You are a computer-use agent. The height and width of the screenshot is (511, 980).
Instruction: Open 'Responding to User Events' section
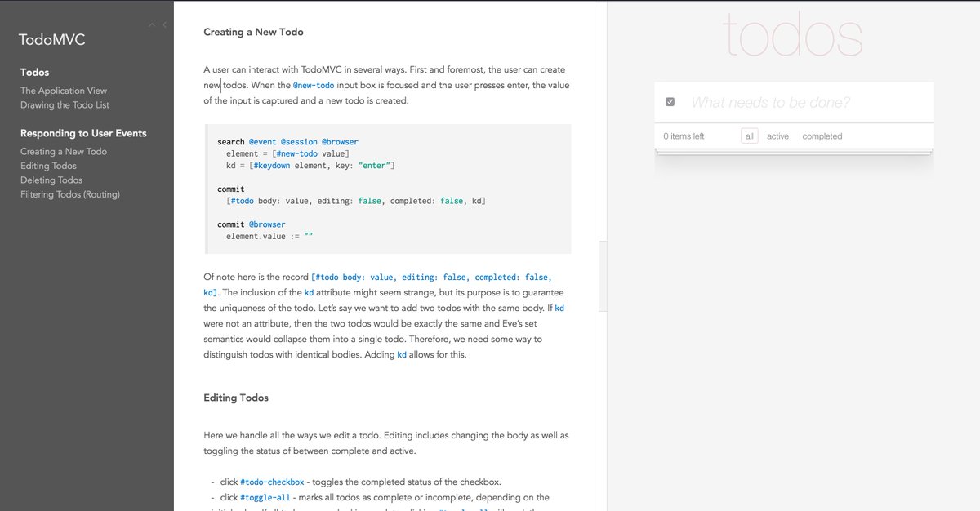83,133
